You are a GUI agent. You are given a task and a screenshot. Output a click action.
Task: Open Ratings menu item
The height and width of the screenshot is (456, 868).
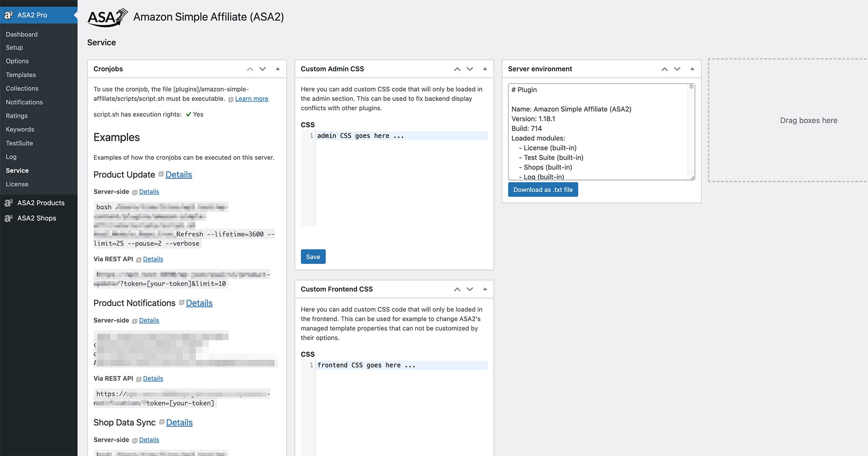(17, 116)
